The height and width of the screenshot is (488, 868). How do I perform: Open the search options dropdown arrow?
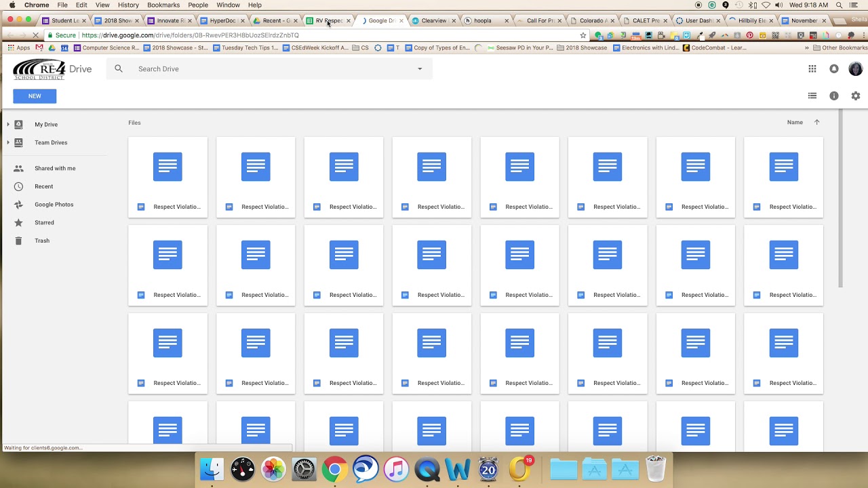coord(420,68)
